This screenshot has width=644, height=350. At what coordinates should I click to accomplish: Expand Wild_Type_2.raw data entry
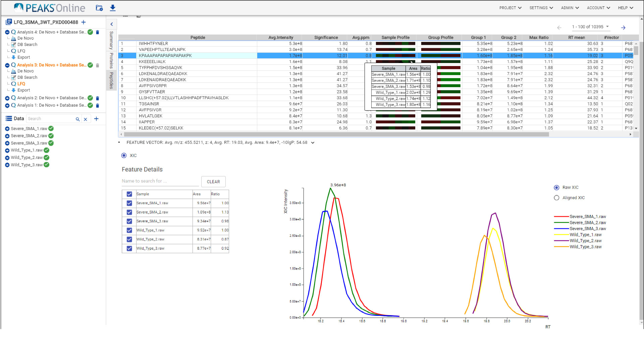click(x=7, y=158)
